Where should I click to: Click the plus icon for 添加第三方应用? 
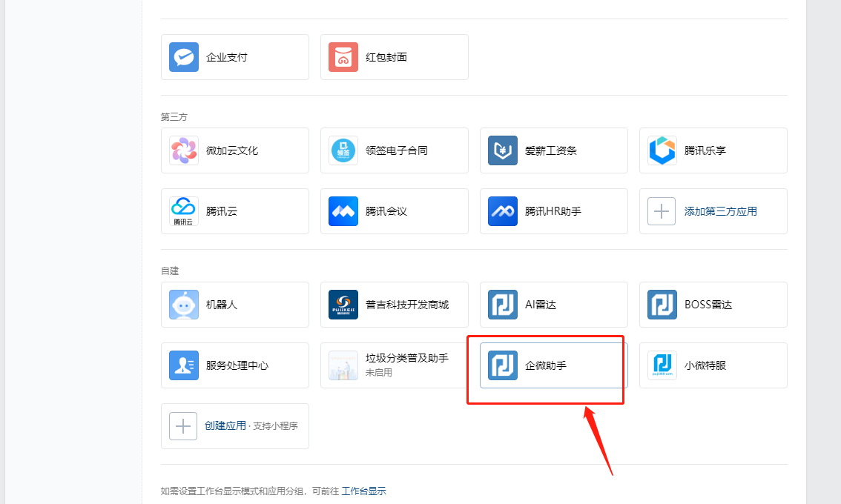pos(662,211)
